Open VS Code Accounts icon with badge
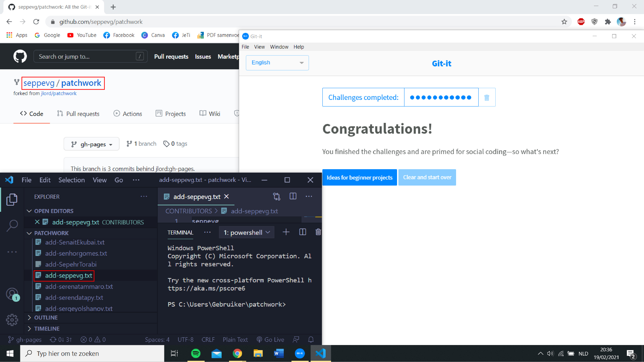644x362 pixels. [x=13, y=295]
